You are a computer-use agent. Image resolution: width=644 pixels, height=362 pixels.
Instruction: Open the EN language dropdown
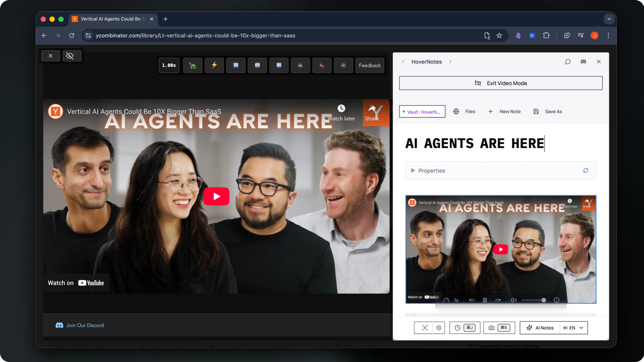pos(574,327)
